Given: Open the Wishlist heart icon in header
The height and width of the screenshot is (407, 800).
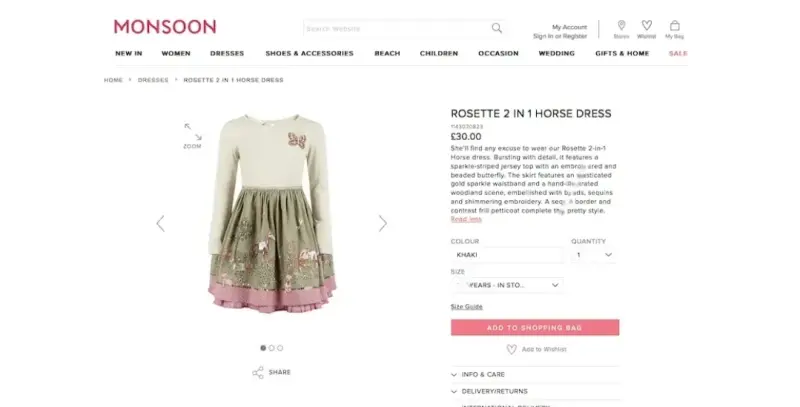Looking at the screenshot, I should click(646, 25).
